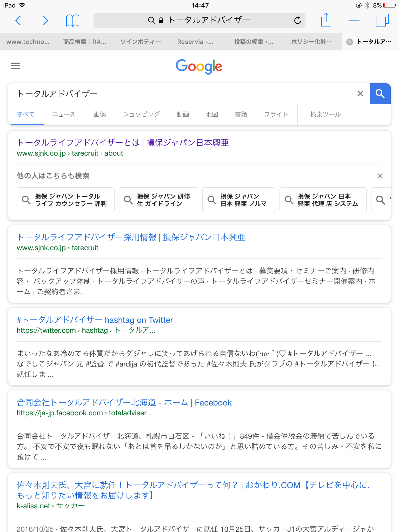Close the active トータルア… tab
The image size is (399, 532).
[350, 42]
